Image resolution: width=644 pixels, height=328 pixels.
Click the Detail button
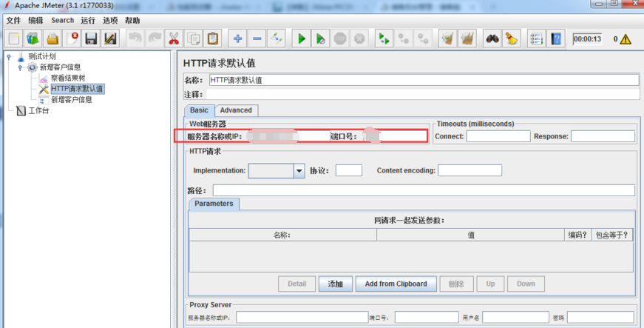[297, 284]
